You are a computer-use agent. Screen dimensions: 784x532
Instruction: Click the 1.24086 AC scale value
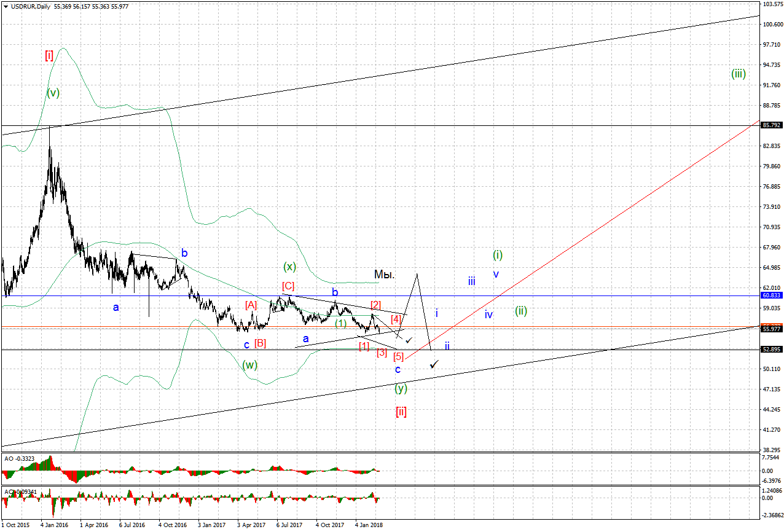(772, 491)
